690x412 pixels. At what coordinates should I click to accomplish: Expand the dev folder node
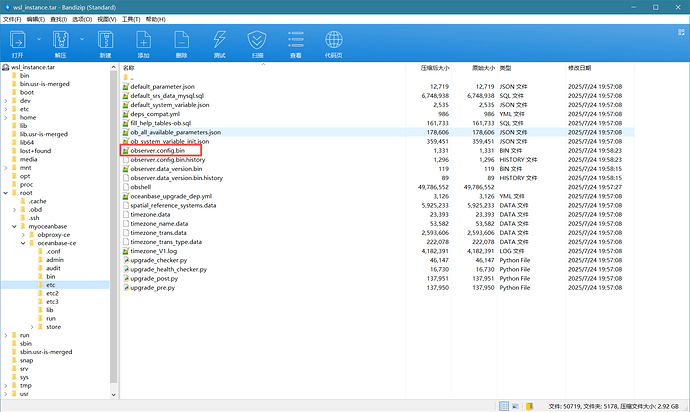pyautogui.click(x=6, y=101)
